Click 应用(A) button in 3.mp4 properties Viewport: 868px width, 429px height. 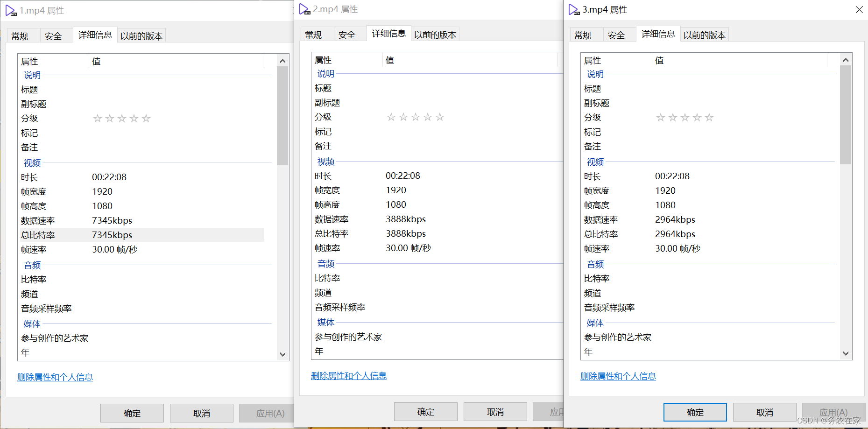pos(834,412)
